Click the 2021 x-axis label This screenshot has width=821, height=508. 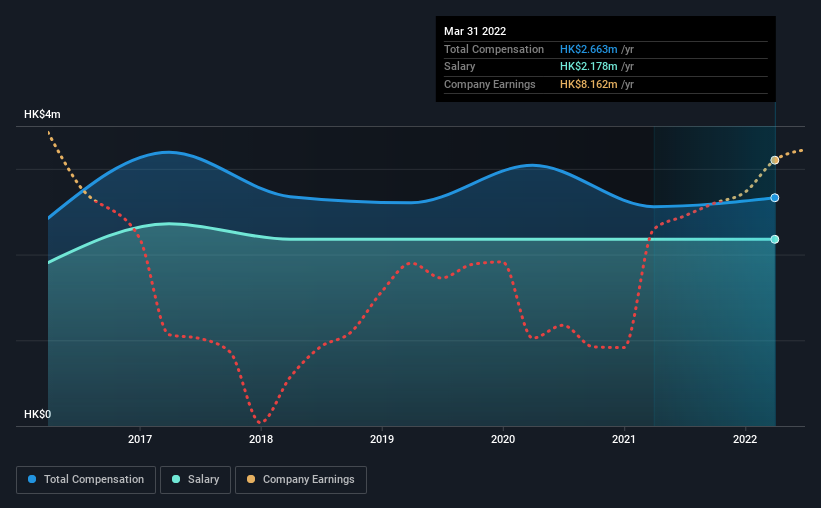tap(624, 439)
